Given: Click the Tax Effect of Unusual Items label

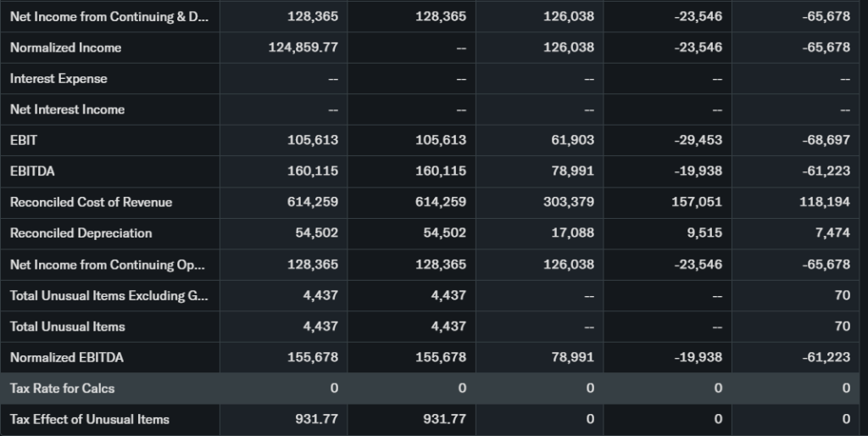Looking at the screenshot, I should [x=90, y=419].
